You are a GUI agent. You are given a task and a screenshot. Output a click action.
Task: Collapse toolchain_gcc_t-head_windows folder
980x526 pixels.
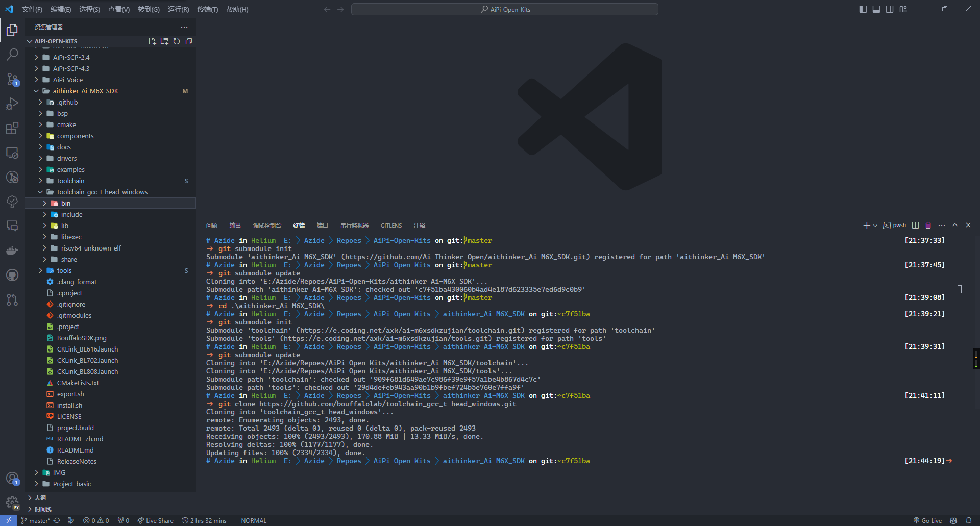40,192
